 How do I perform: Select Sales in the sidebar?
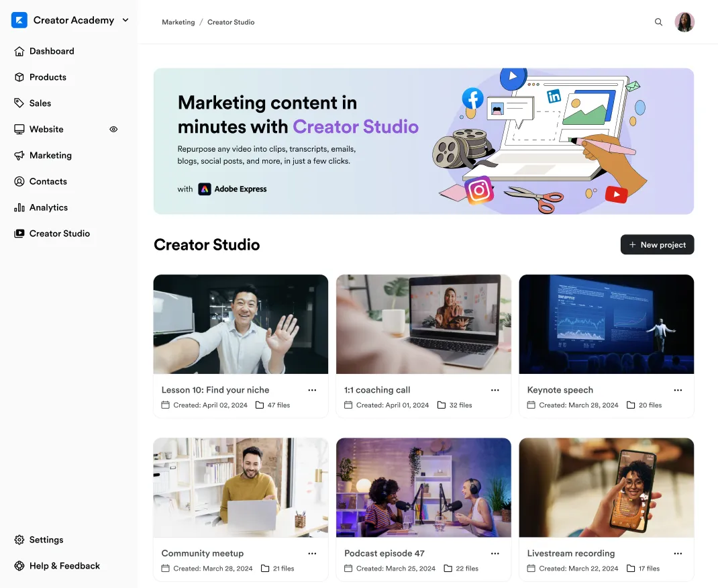(40, 103)
